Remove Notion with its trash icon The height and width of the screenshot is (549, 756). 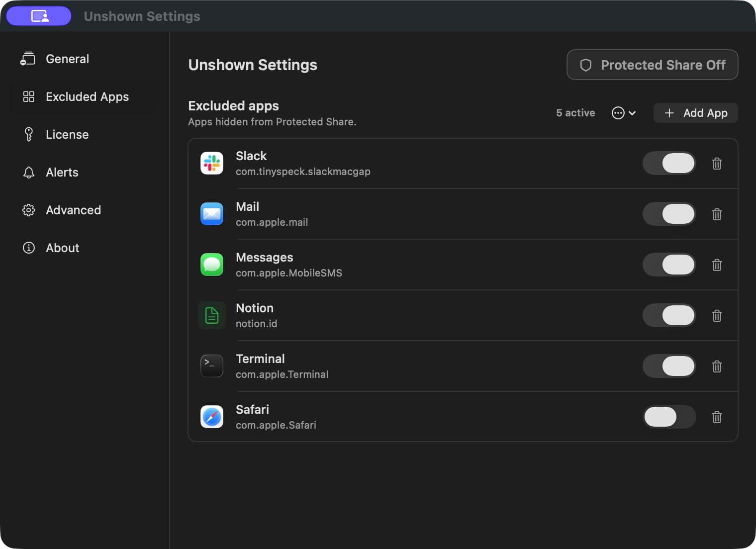click(717, 315)
